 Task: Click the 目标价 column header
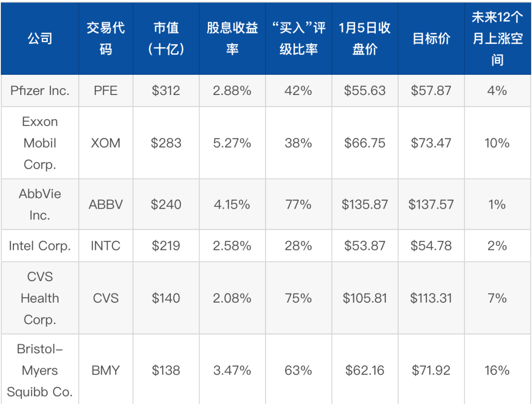(431, 38)
